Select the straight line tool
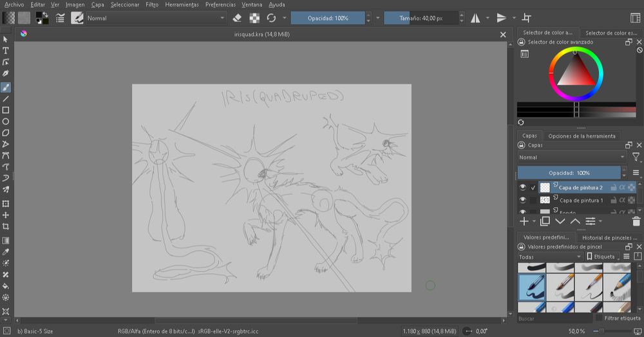 point(6,99)
